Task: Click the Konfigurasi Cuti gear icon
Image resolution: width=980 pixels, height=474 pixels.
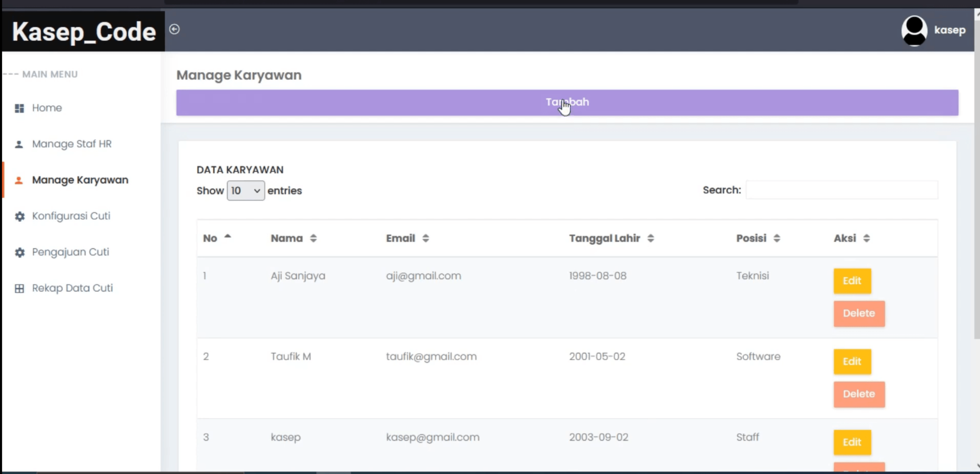Action: tap(20, 216)
